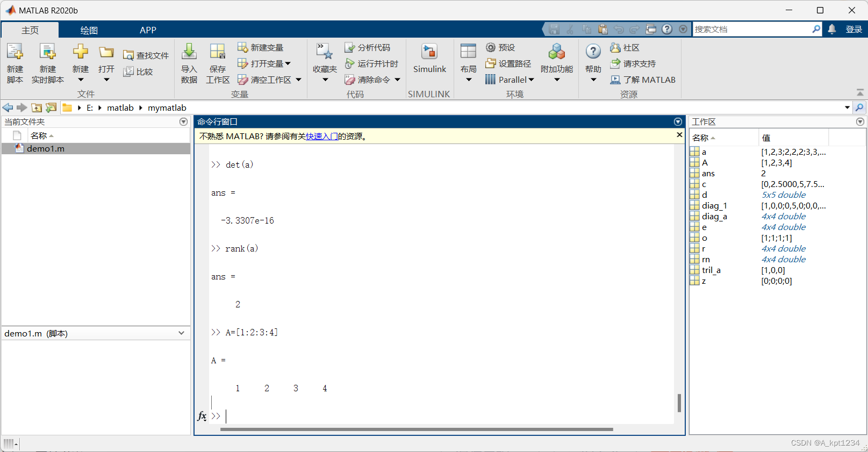Click the 打开 folder icon
Image resolution: width=868 pixels, height=452 pixels.
click(x=106, y=52)
